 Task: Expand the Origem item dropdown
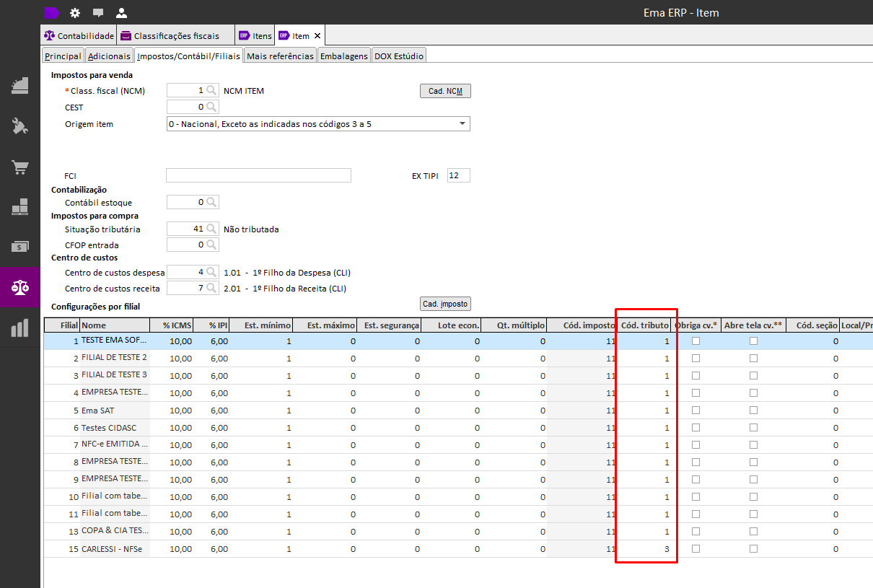462,124
